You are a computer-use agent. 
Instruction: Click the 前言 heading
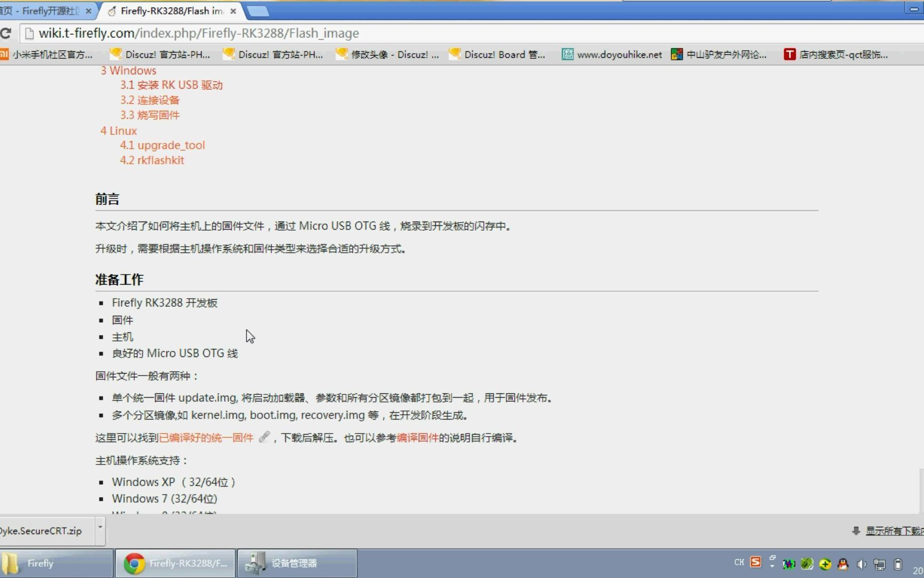click(x=107, y=199)
